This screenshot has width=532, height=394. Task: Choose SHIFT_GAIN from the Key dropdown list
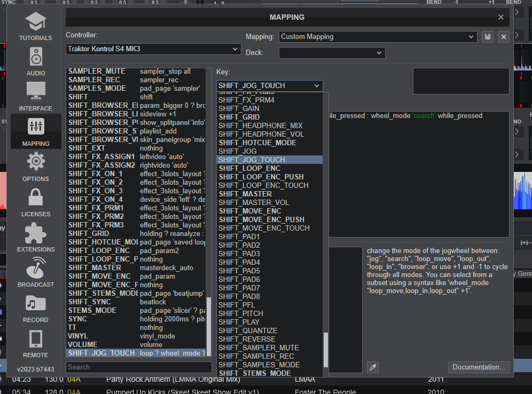(x=269, y=108)
